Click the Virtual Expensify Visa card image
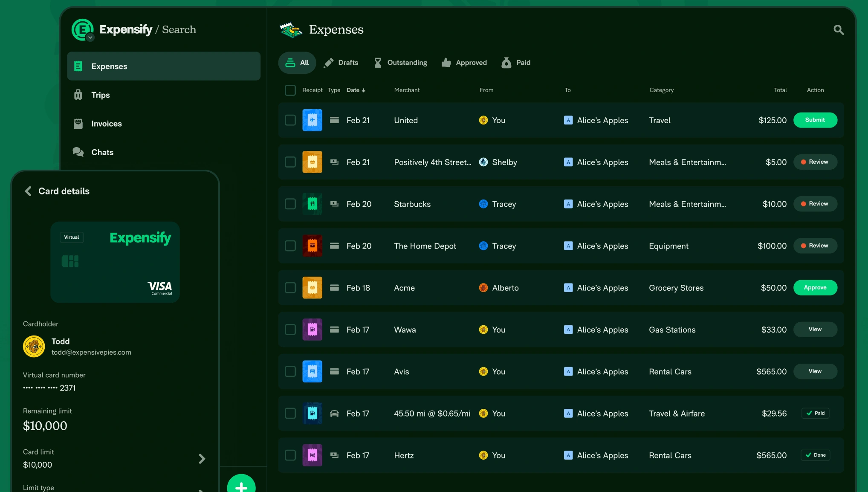 tap(115, 262)
